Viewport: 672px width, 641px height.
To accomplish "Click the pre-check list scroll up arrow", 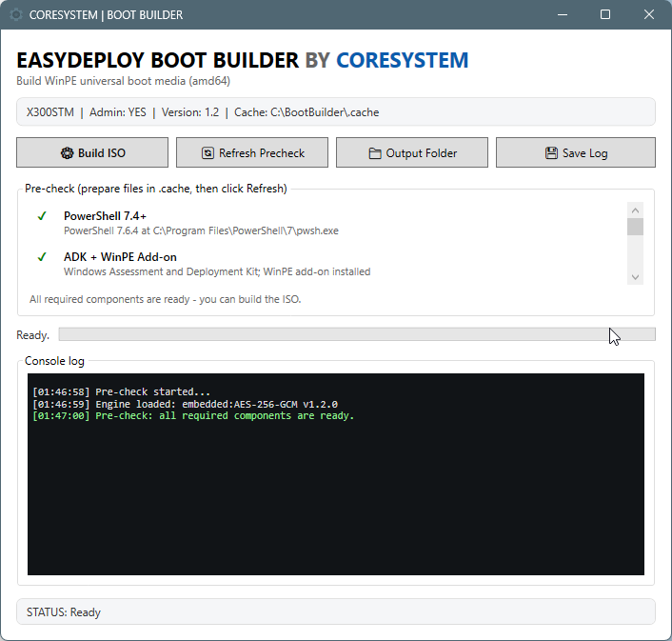I will (635, 210).
